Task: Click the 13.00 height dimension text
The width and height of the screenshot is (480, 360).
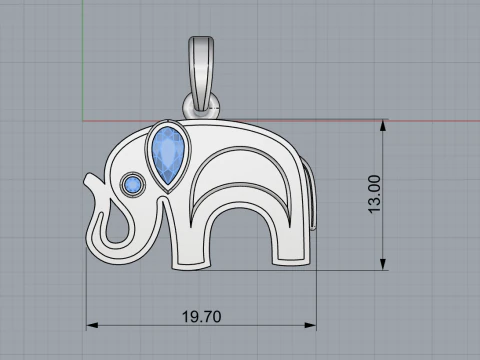Action: [374, 194]
